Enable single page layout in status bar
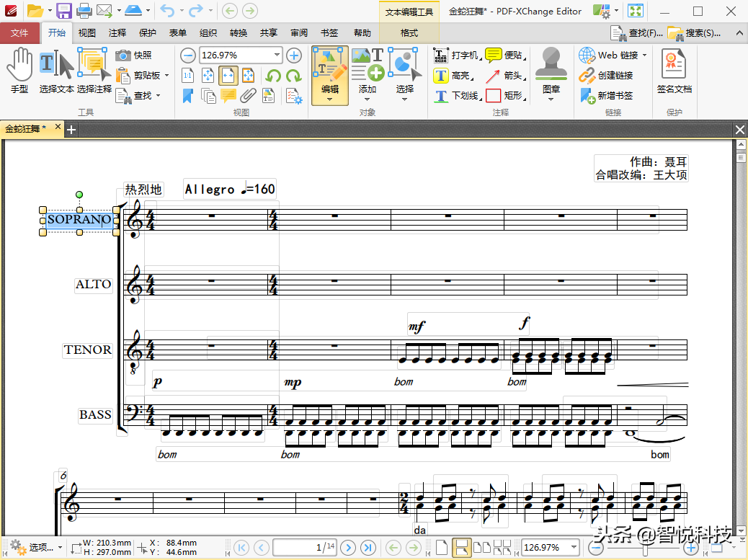This screenshot has width=748, height=560. point(442,547)
